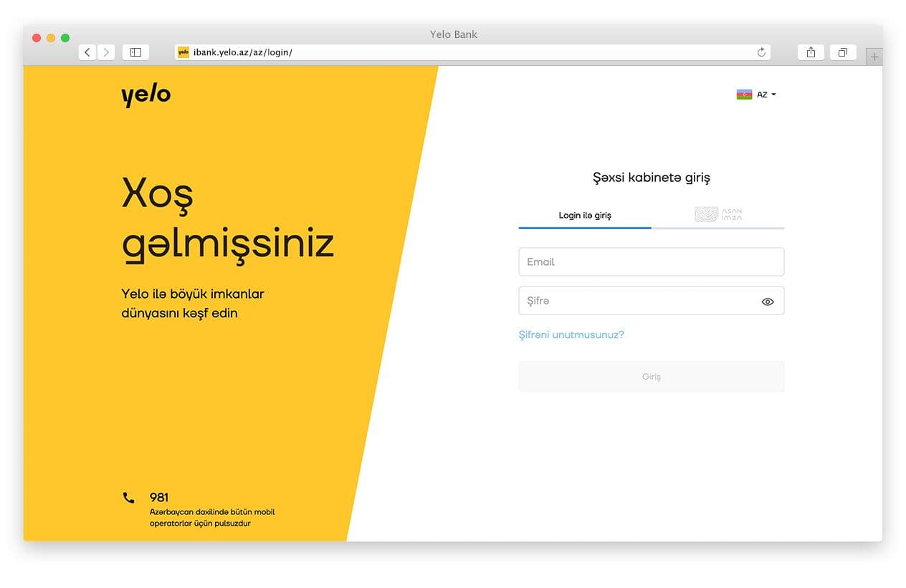Open a new tab with plus button

click(874, 57)
